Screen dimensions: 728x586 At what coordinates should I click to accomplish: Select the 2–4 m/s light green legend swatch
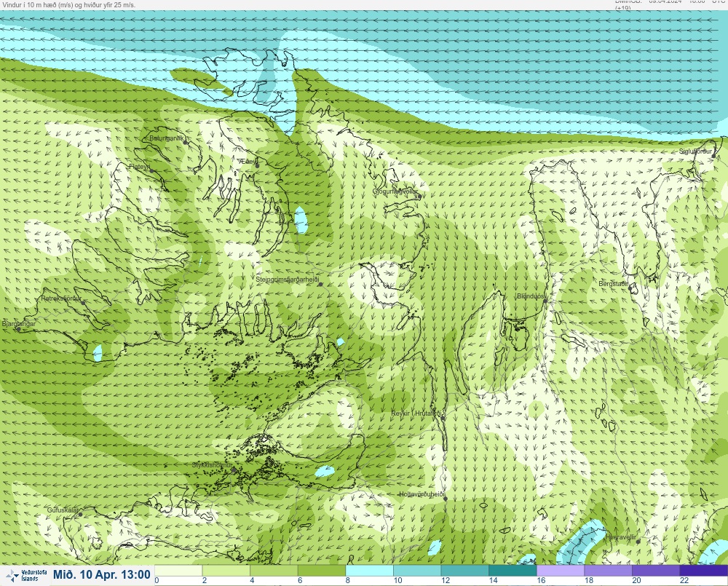[226, 570]
